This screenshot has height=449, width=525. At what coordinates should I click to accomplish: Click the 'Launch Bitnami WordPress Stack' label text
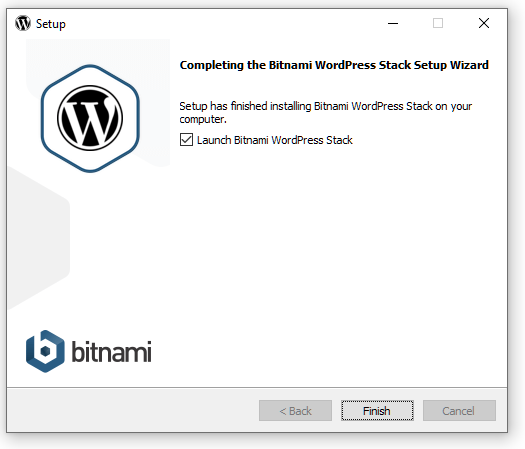click(275, 140)
